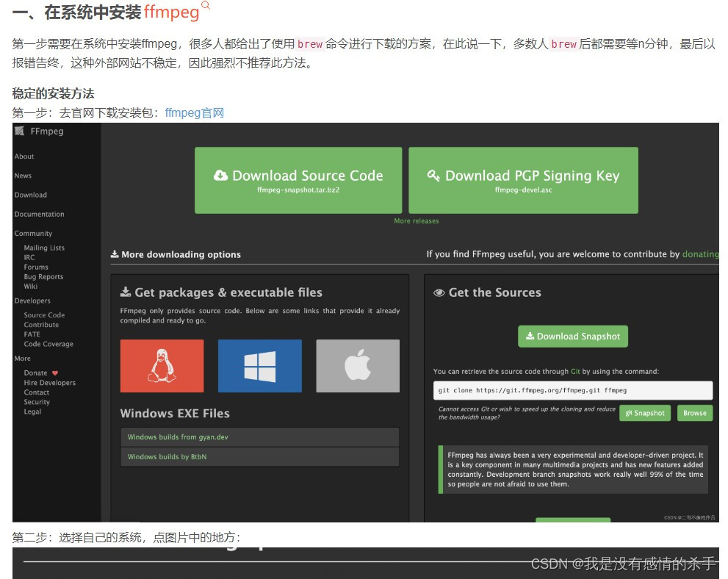Click the red heart icon next to Donate
Viewport: 728px width, 579px height.
pos(55,373)
